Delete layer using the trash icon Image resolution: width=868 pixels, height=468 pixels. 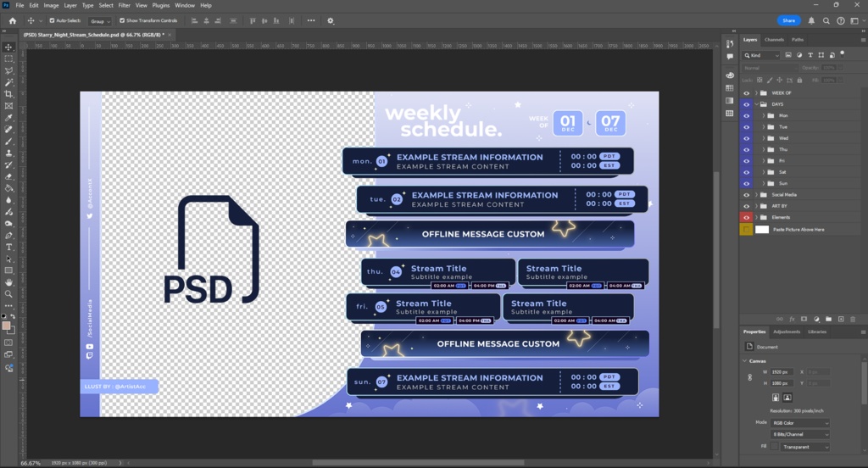pyautogui.click(x=853, y=319)
